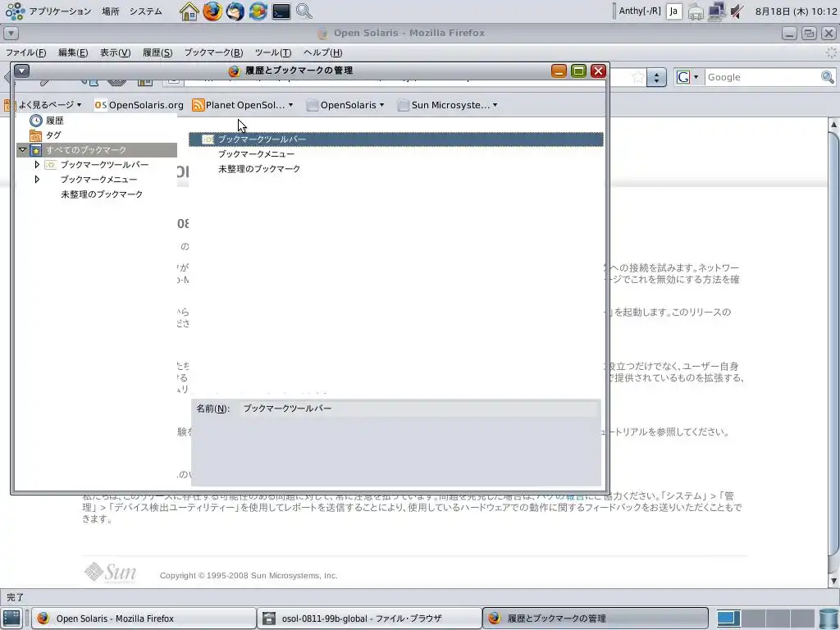The width and height of the screenshot is (840, 630).
Task: Select 未整理のブックマーク in the left tree
Action: (x=101, y=194)
